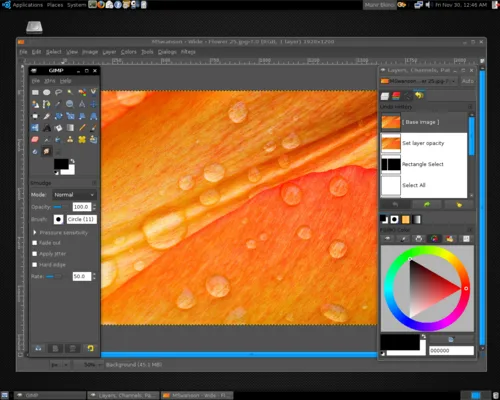Switch color selector to Palette tab
The image size is (500, 400).
click(450, 239)
